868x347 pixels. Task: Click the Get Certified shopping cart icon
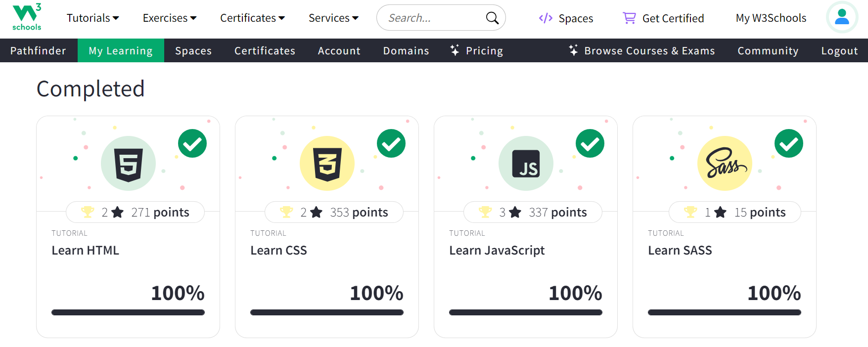pos(629,18)
